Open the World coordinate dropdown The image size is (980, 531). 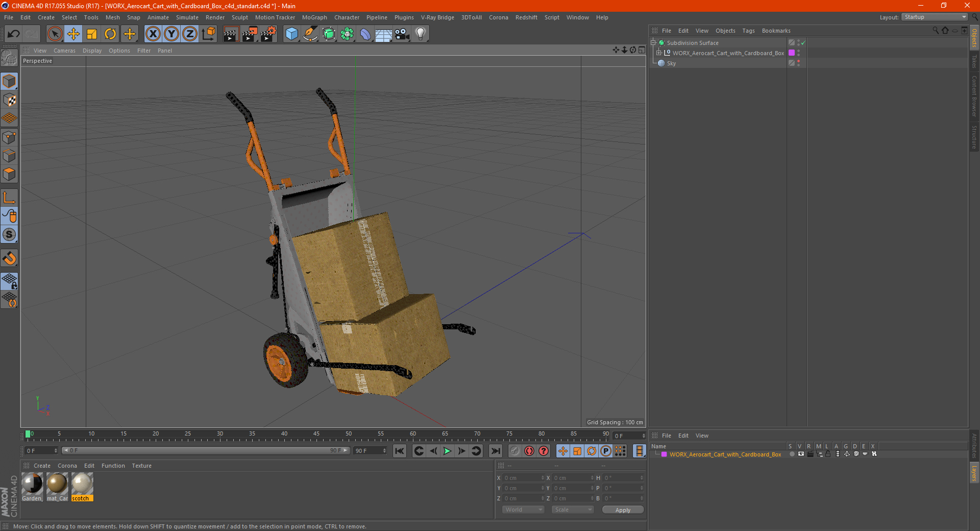[x=523, y=510]
